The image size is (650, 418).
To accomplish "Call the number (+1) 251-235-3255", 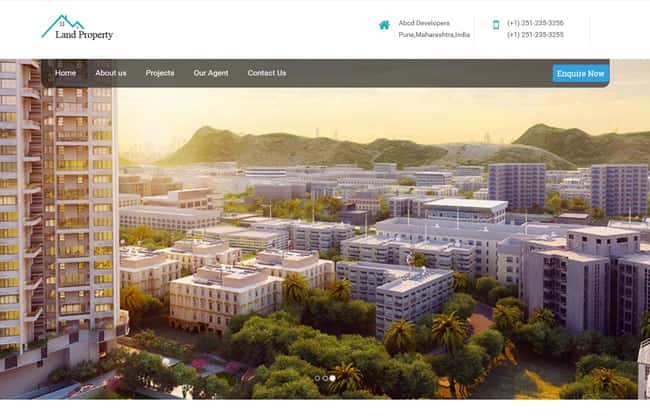I will pyautogui.click(x=535, y=35).
